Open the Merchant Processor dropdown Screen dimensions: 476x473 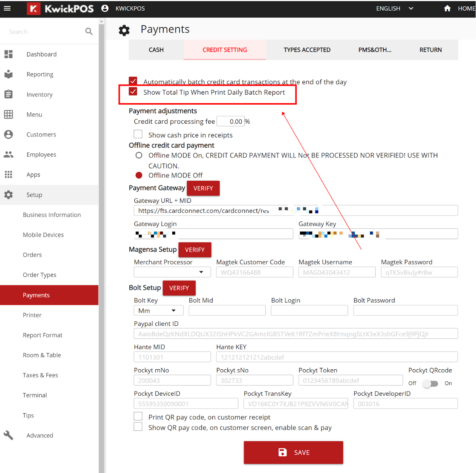[x=172, y=272]
